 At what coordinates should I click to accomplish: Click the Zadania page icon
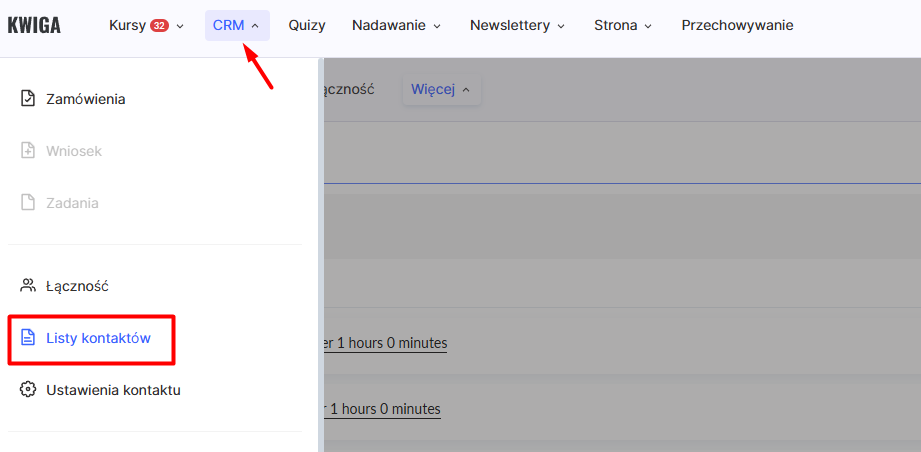click(x=28, y=203)
